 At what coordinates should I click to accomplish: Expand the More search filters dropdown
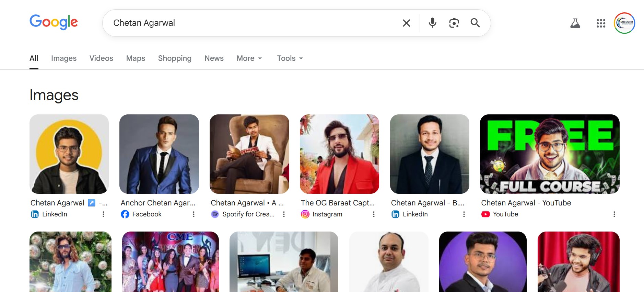coord(249,58)
